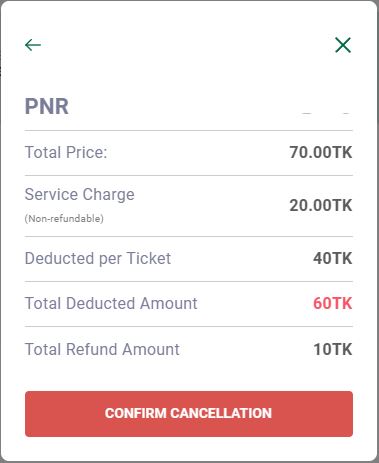Screen dimensions: 379x463
Task: Click the 40TK deducted per ticket value
Action: (333, 258)
